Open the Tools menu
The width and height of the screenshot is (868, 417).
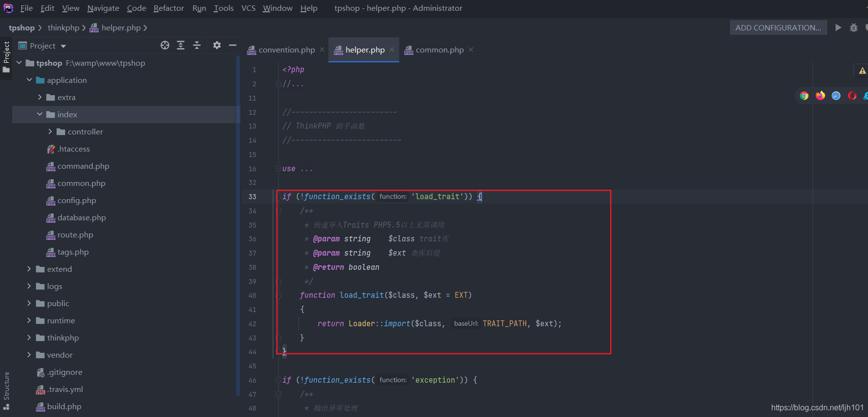pyautogui.click(x=223, y=8)
